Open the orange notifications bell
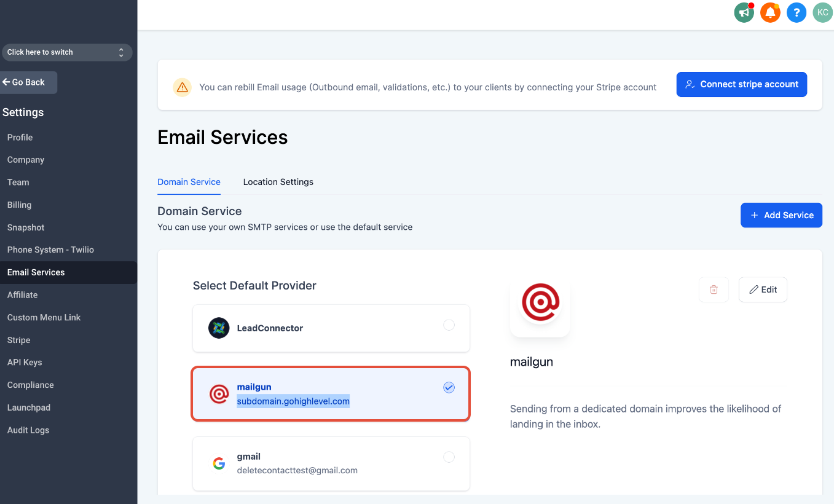Screen dimensions: 834x504 click(x=770, y=12)
